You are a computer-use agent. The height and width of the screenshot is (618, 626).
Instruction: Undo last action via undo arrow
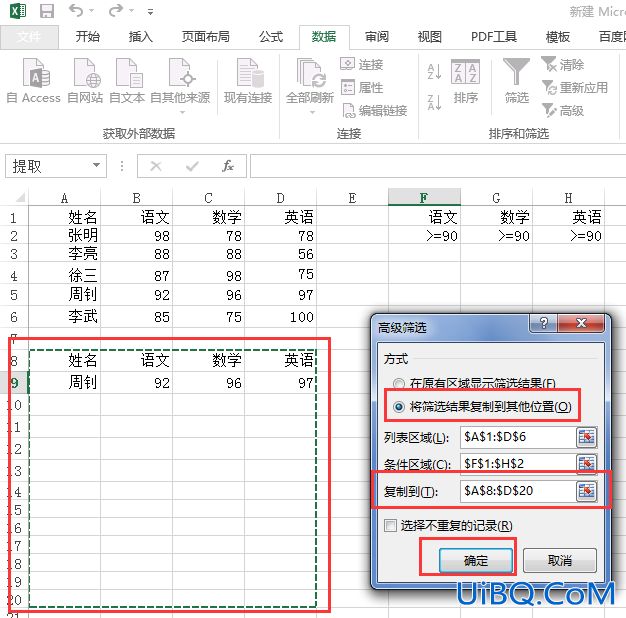[75, 10]
